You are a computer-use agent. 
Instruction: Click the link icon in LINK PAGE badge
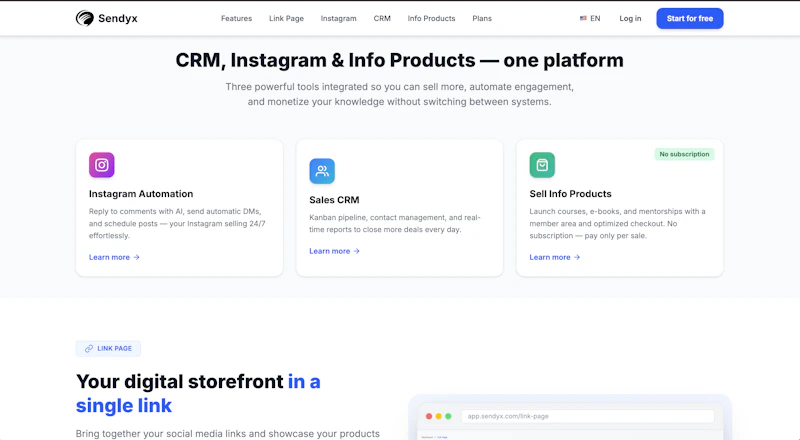89,349
